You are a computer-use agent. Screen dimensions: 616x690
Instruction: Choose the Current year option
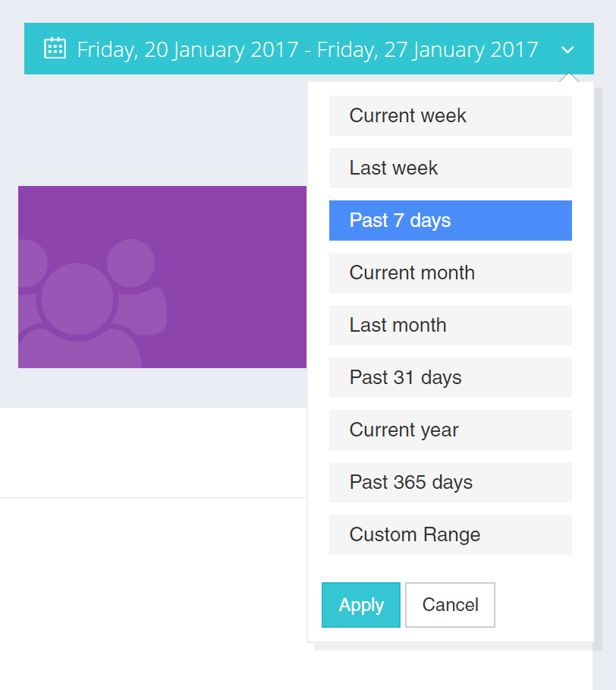coord(450,430)
